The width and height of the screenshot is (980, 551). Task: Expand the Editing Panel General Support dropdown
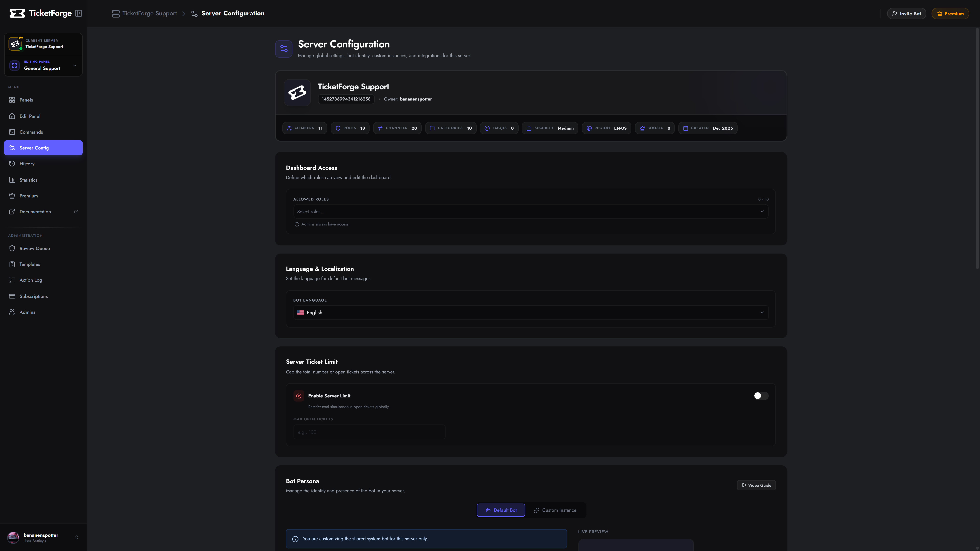pos(43,65)
